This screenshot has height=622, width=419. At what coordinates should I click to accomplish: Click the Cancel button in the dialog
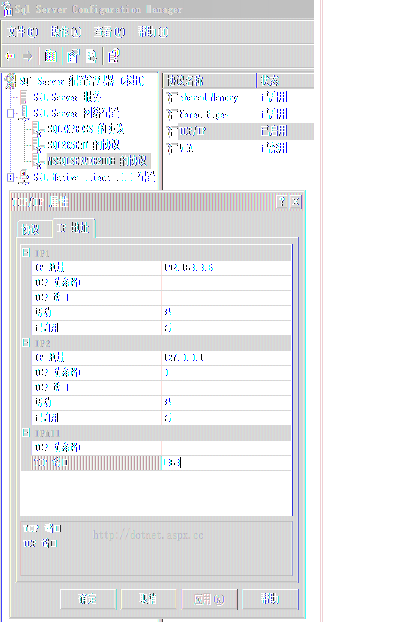[x=148, y=599]
